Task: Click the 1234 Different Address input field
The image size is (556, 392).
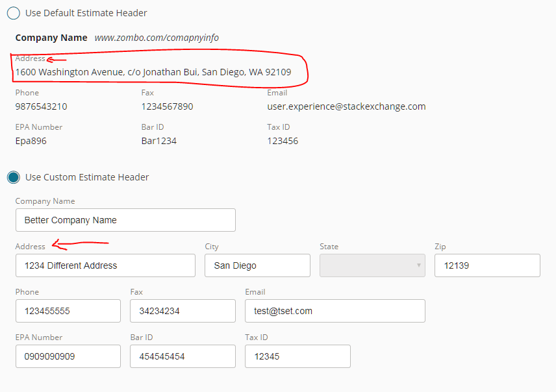Action: (x=105, y=265)
